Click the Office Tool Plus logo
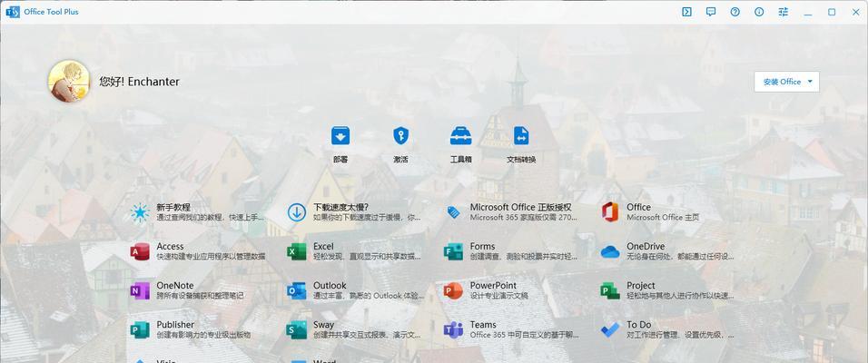 click(12, 12)
